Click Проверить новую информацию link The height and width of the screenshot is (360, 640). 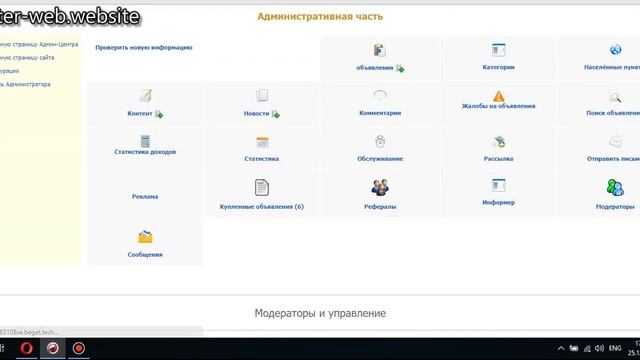(x=144, y=47)
